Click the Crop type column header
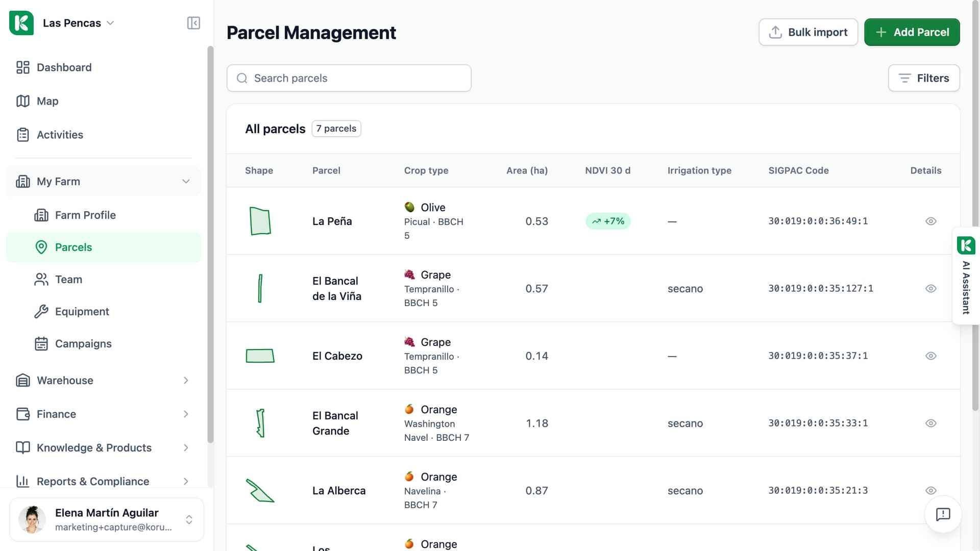This screenshot has height=551, width=980. click(426, 170)
